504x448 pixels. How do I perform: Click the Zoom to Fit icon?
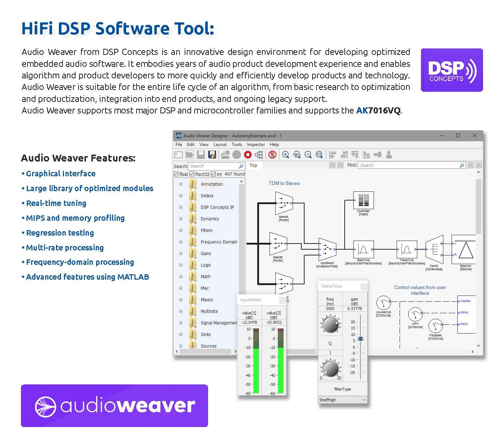tap(319, 155)
